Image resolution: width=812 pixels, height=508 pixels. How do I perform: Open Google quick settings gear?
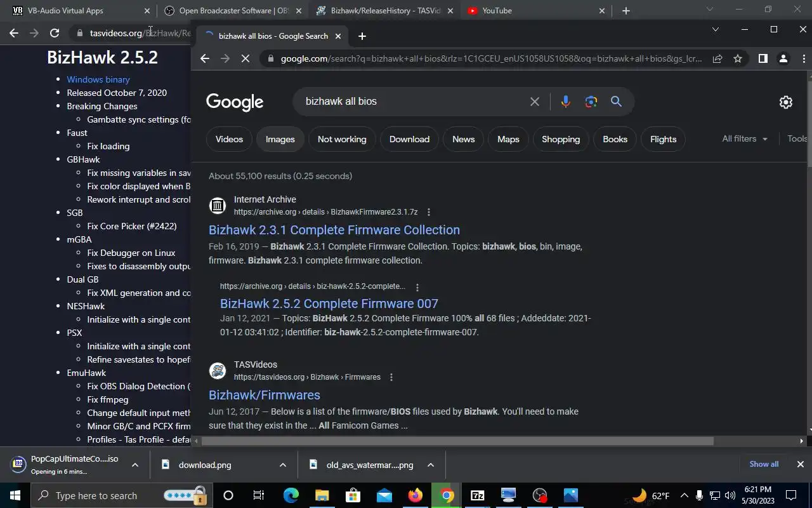tap(786, 102)
